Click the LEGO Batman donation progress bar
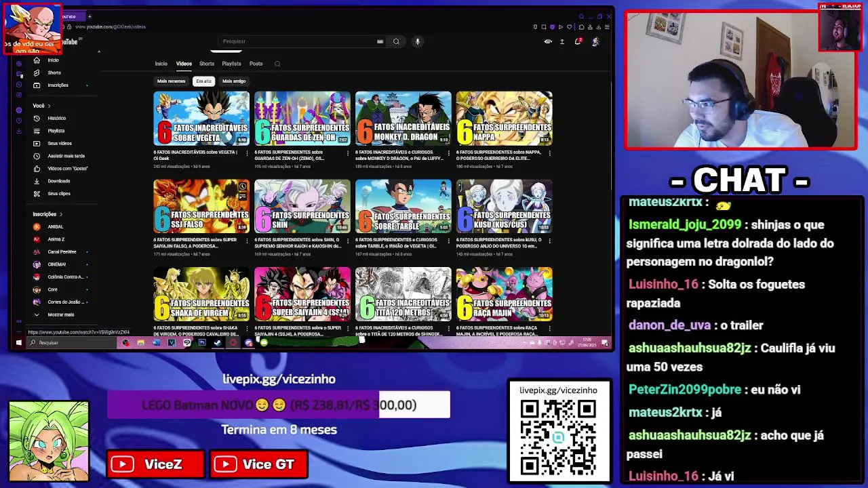 (279, 405)
